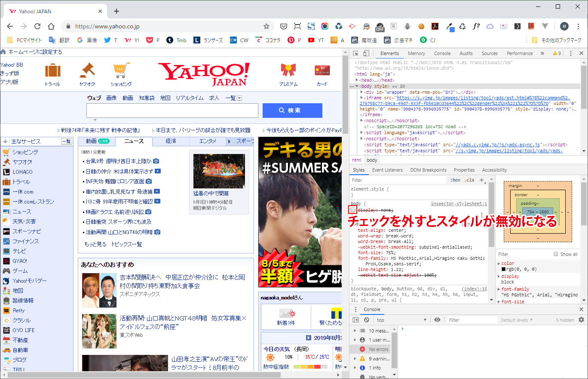The height and width of the screenshot is (379, 588).
Task: Open the Event Listeners tab
Action: point(387,170)
